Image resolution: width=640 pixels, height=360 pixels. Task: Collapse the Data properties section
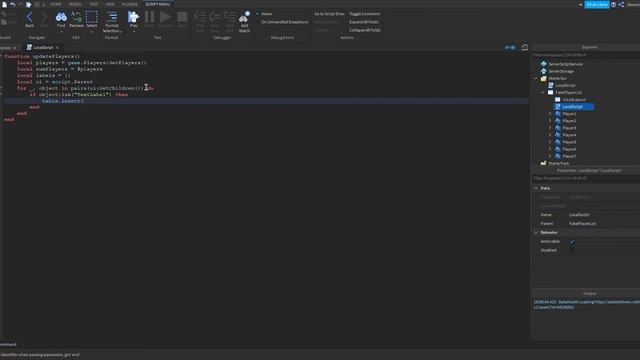pos(536,188)
